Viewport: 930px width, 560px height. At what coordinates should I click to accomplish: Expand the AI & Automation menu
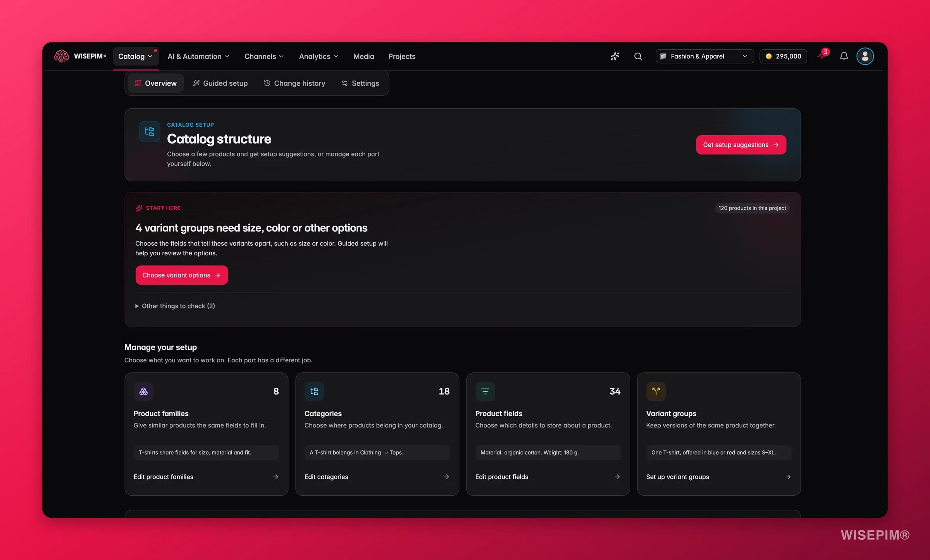pos(198,57)
